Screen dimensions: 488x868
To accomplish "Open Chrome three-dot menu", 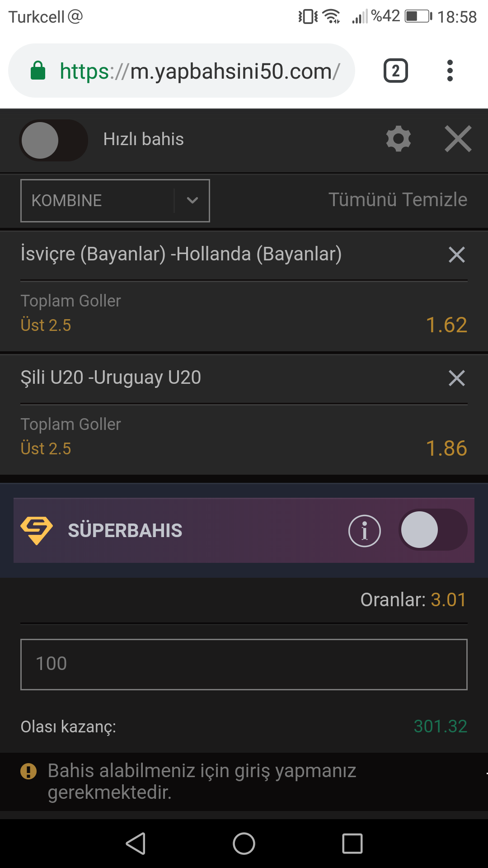I will [450, 71].
